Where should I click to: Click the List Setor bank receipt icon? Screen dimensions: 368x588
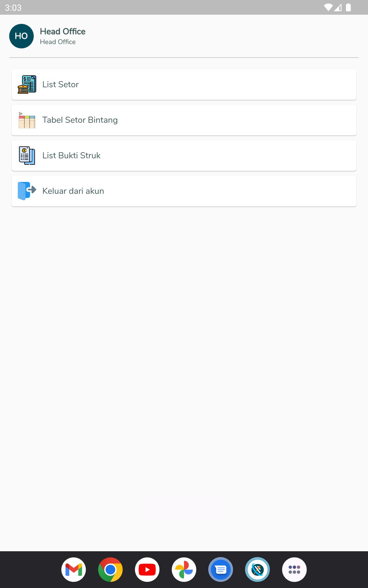[x=27, y=85]
